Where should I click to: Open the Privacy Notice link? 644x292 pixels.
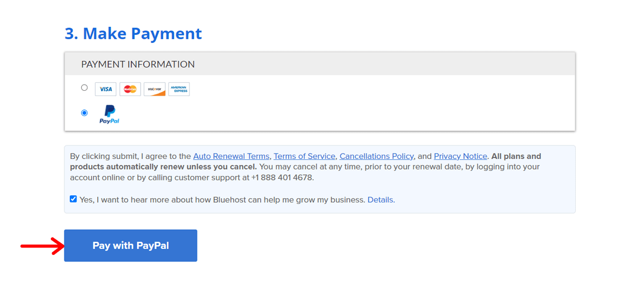point(460,156)
